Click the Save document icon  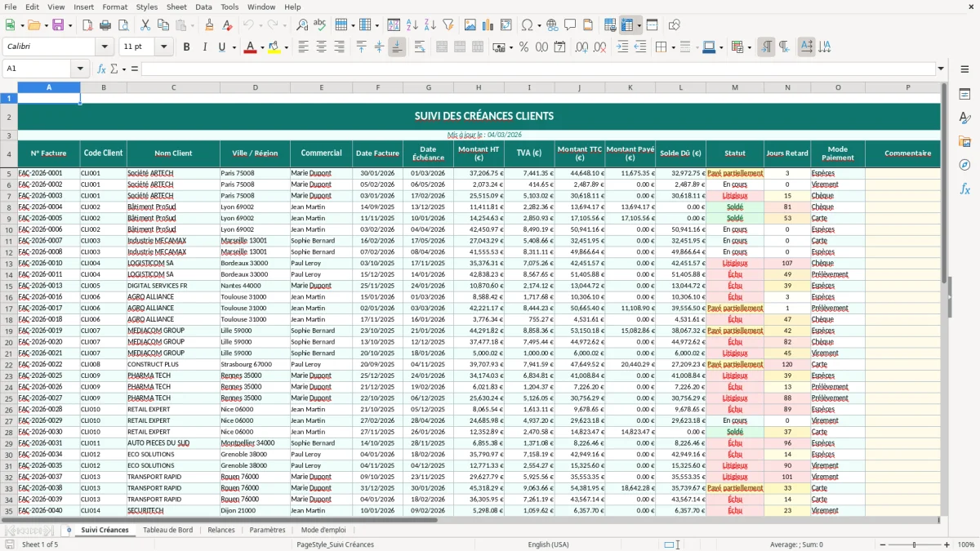coord(58,25)
